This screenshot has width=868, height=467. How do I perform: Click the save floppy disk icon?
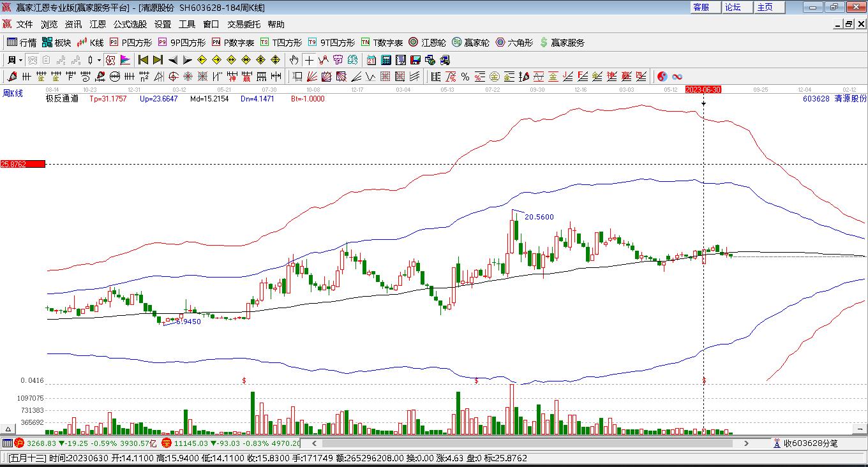[x=415, y=60]
